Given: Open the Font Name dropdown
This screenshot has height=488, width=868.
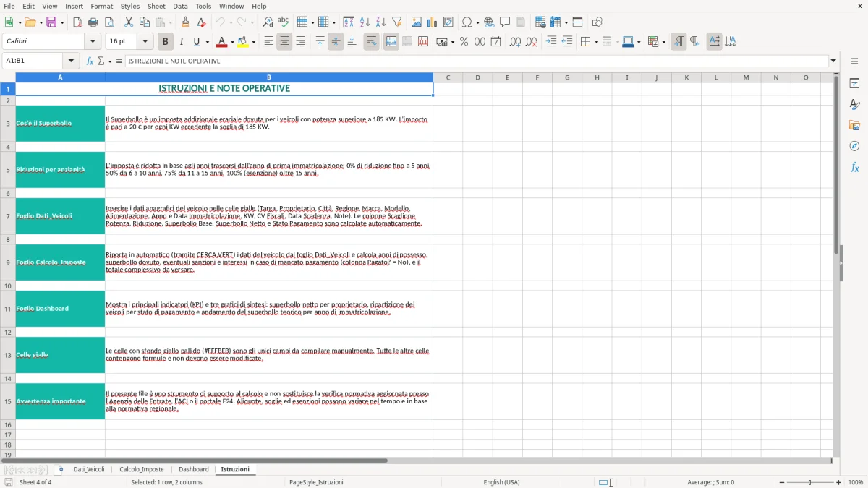Looking at the screenshot, I should click(93, 42).
